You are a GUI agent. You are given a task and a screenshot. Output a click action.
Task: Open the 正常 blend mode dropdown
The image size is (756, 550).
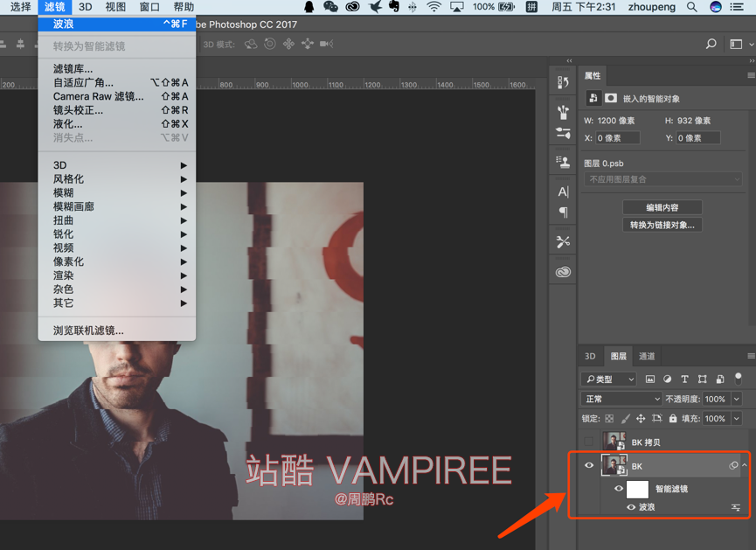621,399
